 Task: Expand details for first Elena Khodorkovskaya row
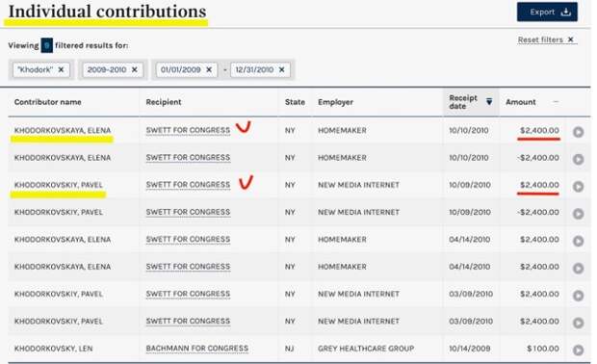[579, 132]
